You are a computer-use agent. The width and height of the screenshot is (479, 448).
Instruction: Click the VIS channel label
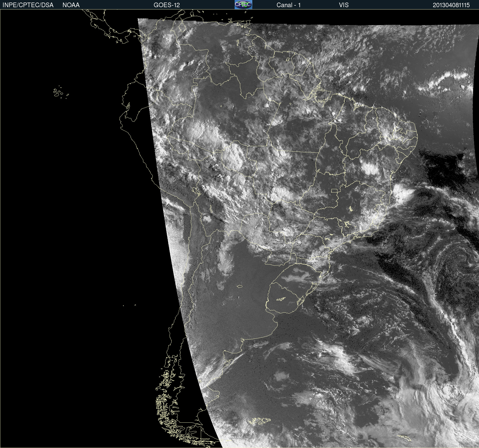tap(344, 5)
